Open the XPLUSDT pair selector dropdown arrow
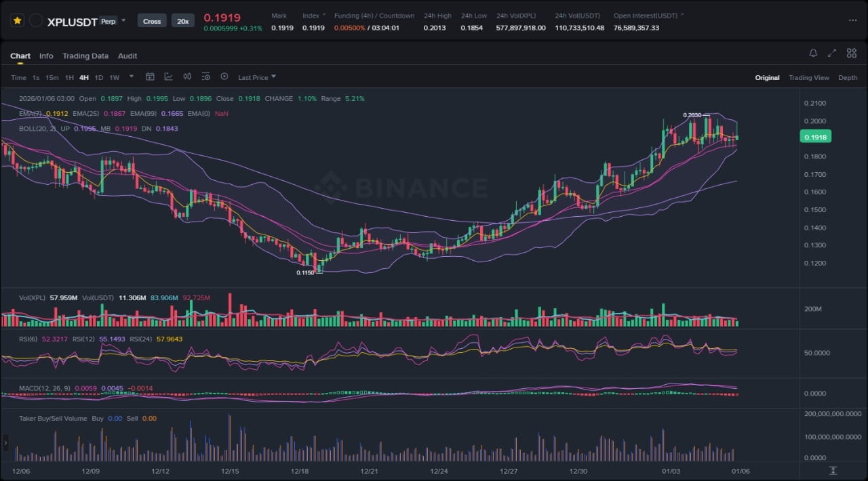 123,21
